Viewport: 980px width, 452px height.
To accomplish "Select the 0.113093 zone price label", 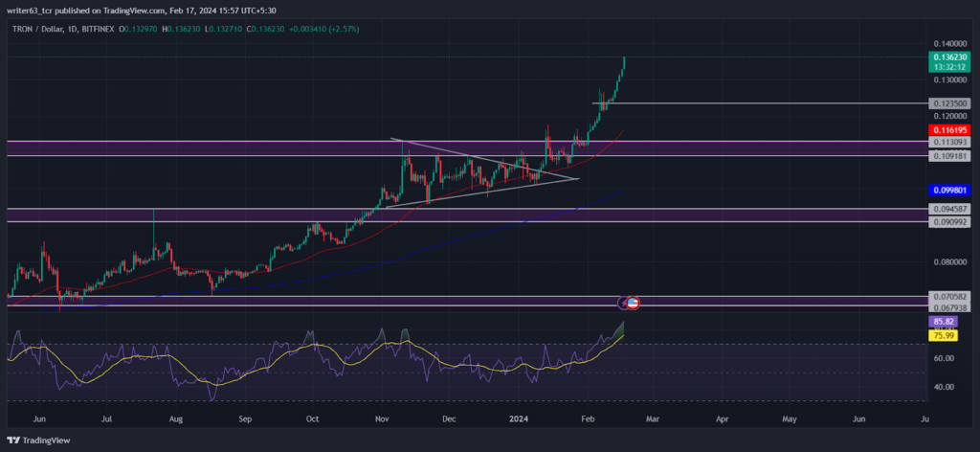I will pyautogui.click(x=948, y=142).
